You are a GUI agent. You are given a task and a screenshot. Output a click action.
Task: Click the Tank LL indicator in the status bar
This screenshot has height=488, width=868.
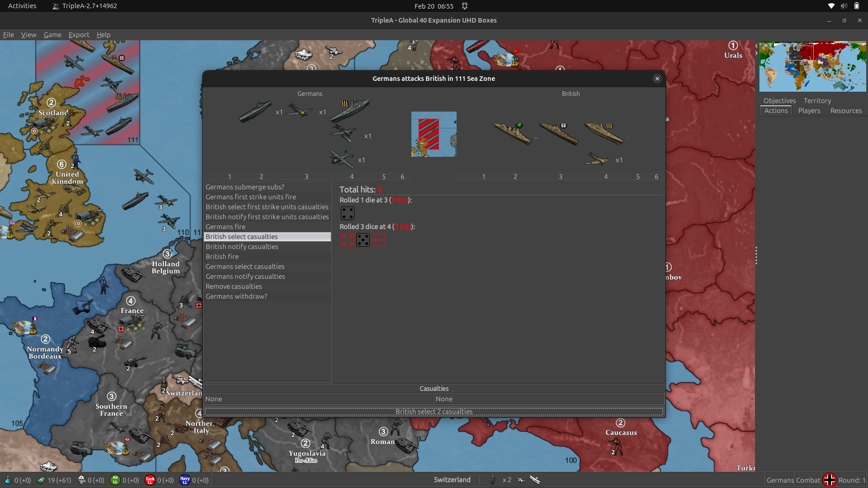pyautogui.click(x=150, y=480)
